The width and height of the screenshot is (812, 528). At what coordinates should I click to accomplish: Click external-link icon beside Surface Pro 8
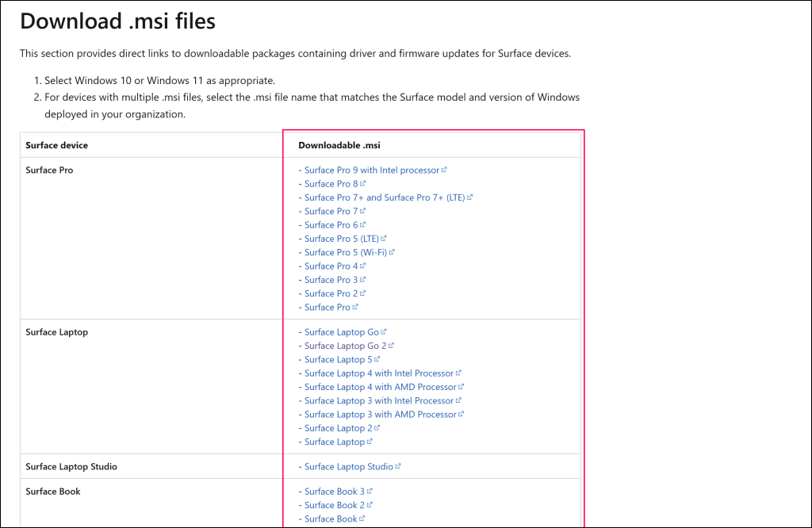(x=363, y=184)
